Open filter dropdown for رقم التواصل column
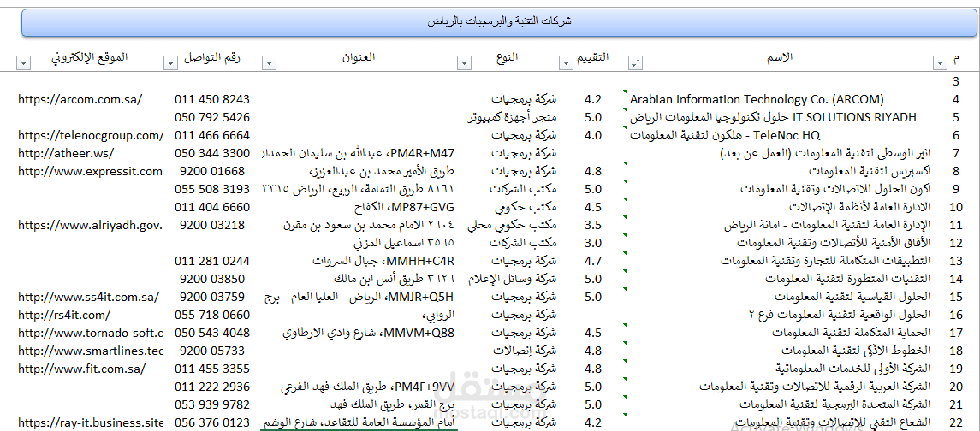The height and width of the screenshot is (431, 980). click(x=170, y=63)
